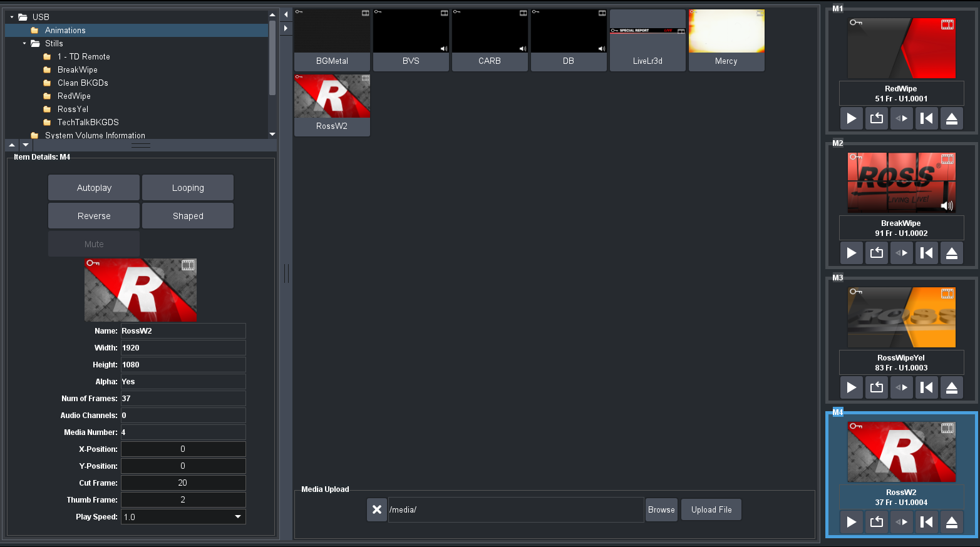Select the M3 RossWipeYel preview thumbnail
The image size is (980, 547).
[902, 317]
